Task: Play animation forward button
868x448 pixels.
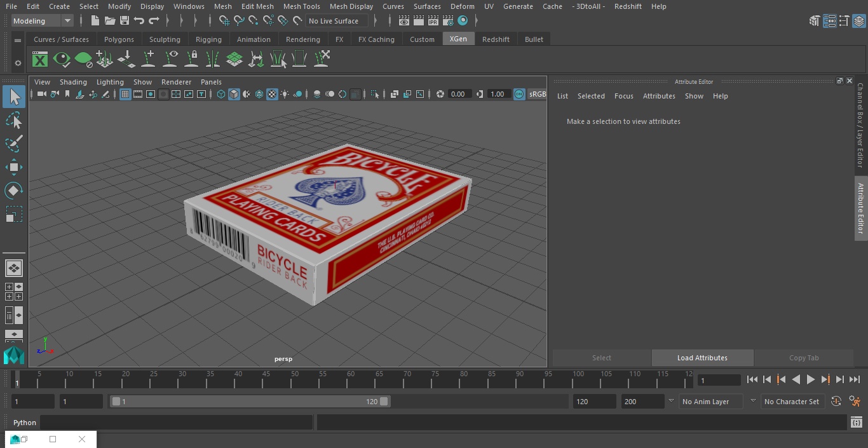Action: tap(811, 379)
